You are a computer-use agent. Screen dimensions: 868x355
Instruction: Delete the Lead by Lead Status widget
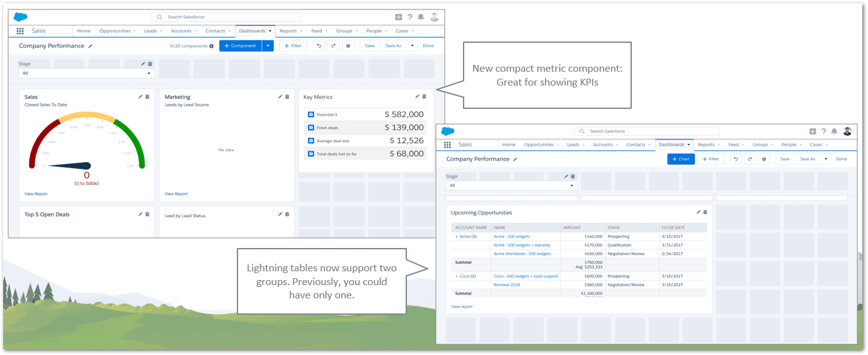click(287, 214)
